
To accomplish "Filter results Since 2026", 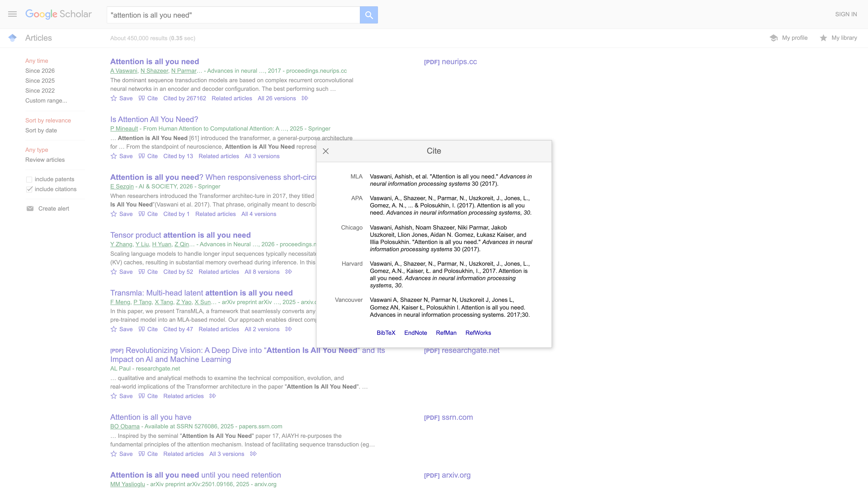I will coord(40,71).
